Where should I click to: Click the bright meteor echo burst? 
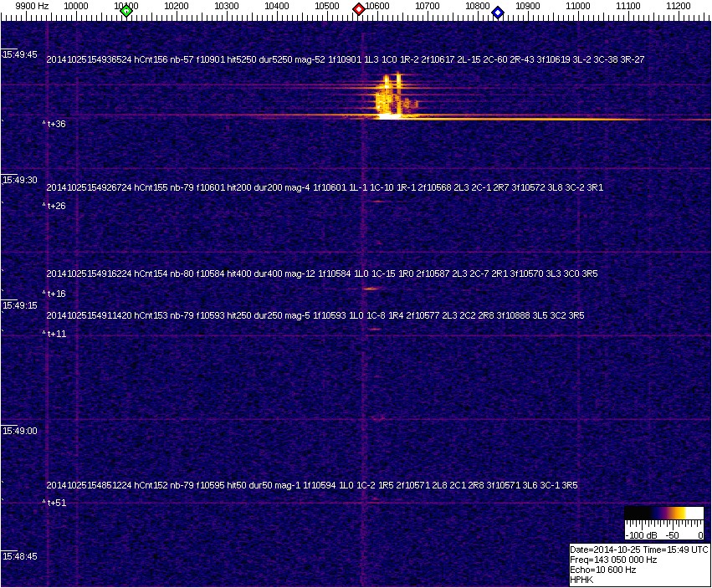click(388, 99)
